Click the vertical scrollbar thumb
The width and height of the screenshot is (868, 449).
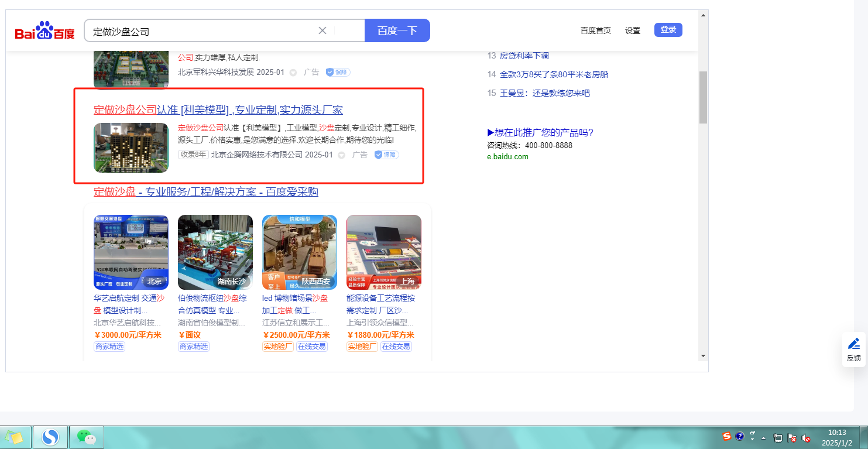(x=703, y=97)
